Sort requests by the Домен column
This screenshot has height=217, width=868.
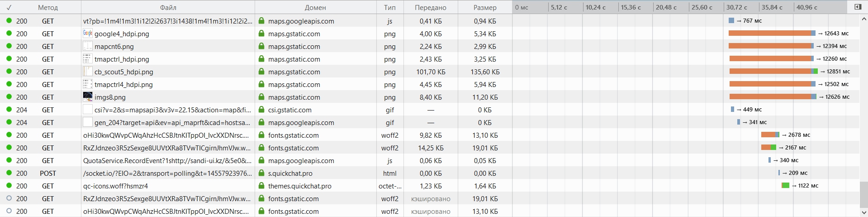[315, 7]
